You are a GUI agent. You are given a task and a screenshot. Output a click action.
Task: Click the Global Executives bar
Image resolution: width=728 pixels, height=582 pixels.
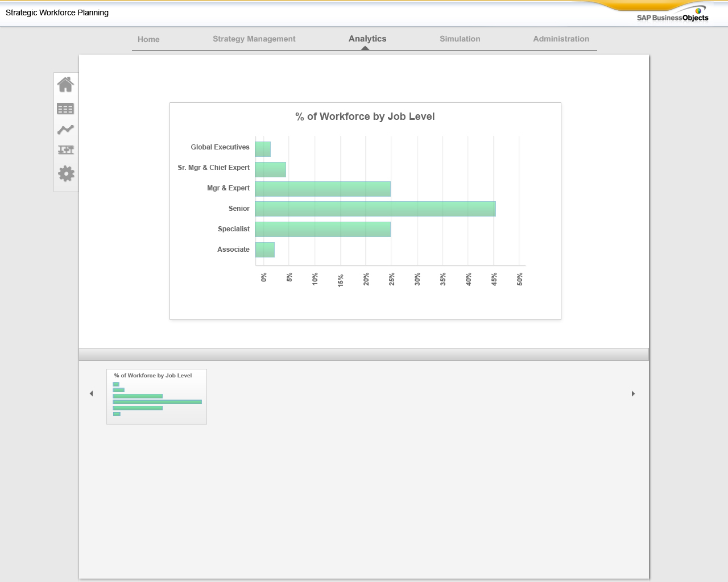pos(263,149)
